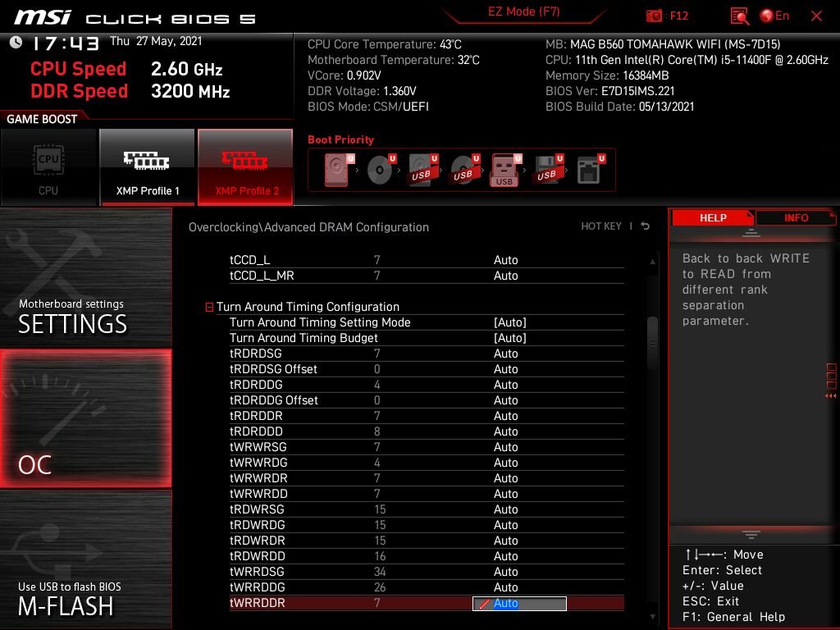
Task: Click the scroll up arrow of settings list
Action: pos(652,262)
